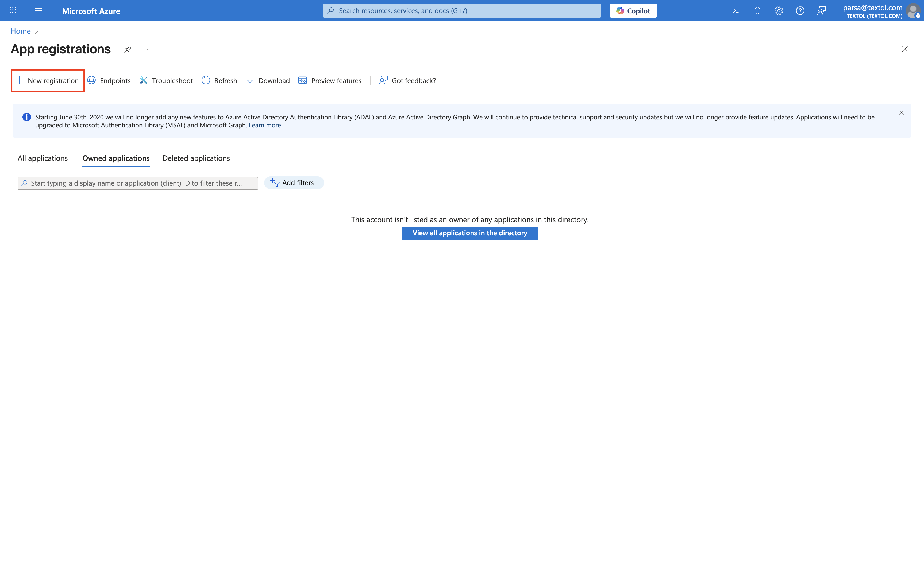Refresh the app registrations list
Screen dimensions: 924x579
click(x=220, y=80)
